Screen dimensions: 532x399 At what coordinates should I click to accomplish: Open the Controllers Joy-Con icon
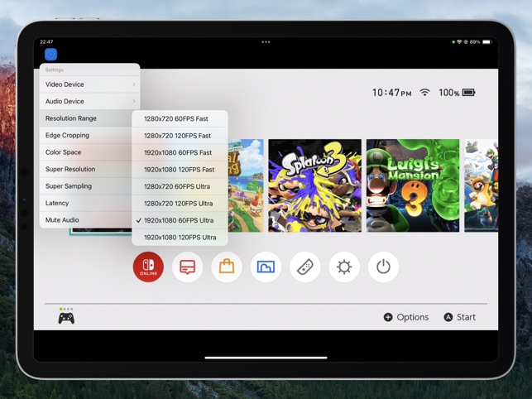(x=305, y=267)
